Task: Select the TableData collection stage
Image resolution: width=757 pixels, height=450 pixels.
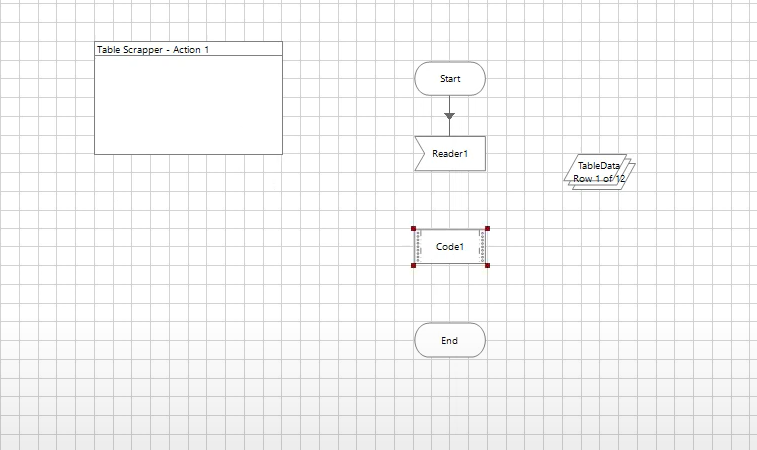Action: coord(599,172)
